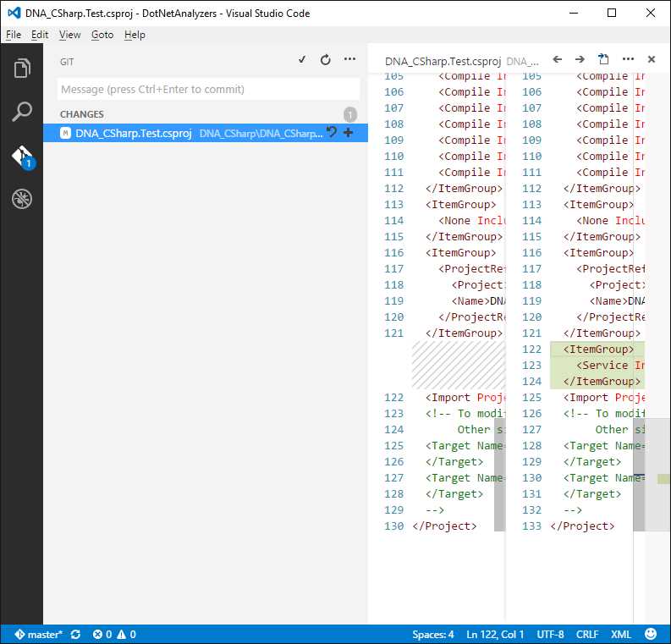Open the Edit menu

(x=40, y=35)
